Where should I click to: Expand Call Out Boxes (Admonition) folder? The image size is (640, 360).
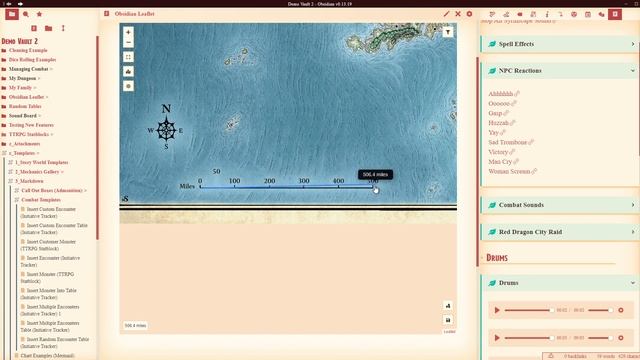pyautogui.click(x=52, y=191)
